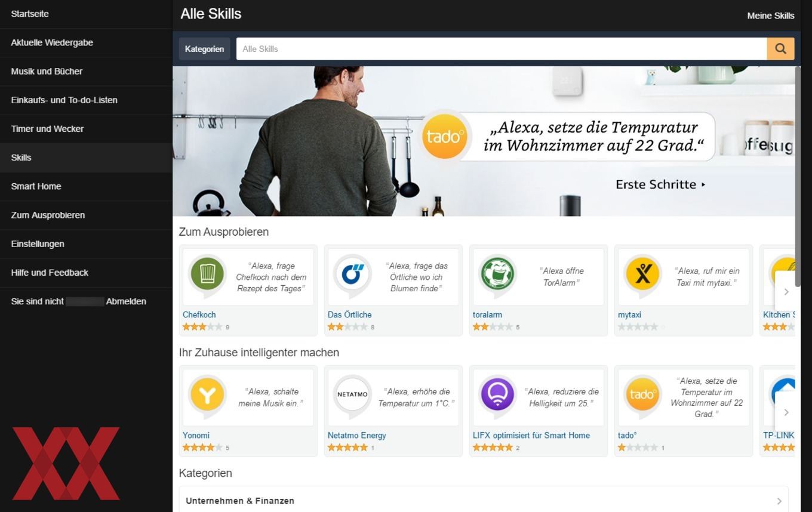The height and width of the screenshot is (512, 812).
Task: Click the Das Örtliche skill name link
Action: coord(350,314)
